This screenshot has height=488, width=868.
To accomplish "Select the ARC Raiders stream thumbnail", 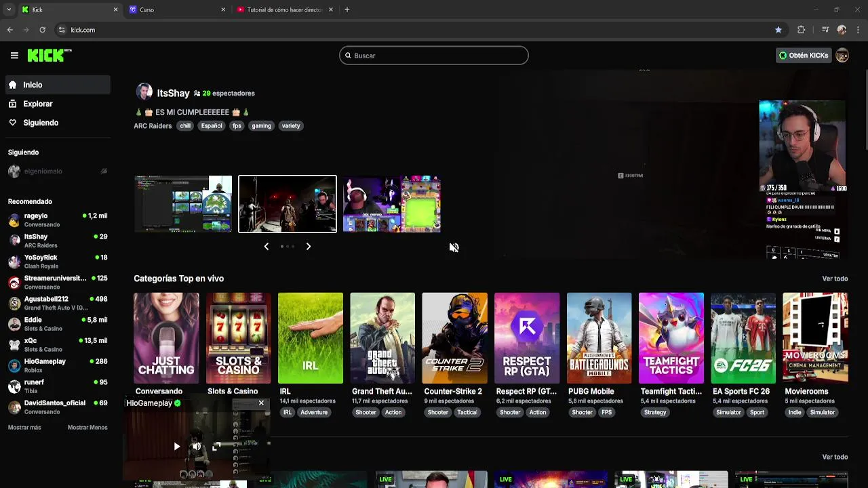I will (x=288, y=204).
